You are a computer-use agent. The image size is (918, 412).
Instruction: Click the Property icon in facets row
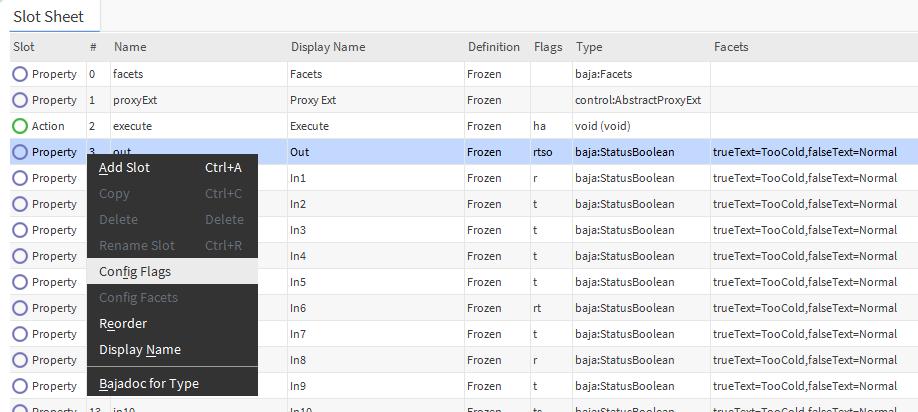20,74
